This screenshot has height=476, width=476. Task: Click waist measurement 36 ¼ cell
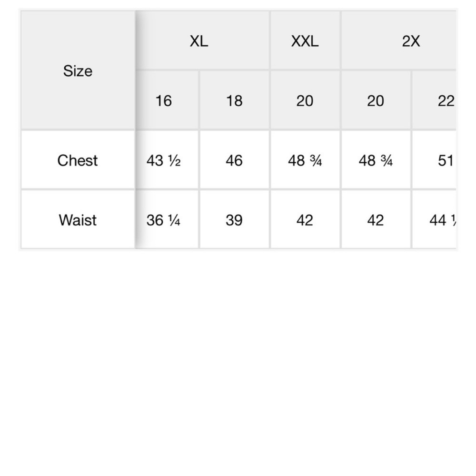coord(163,220)
